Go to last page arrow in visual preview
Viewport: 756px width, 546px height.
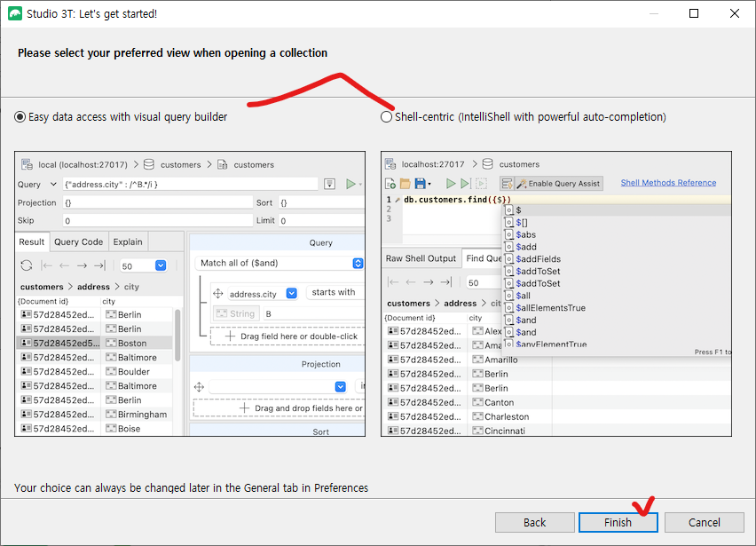[x=99, y=265]
